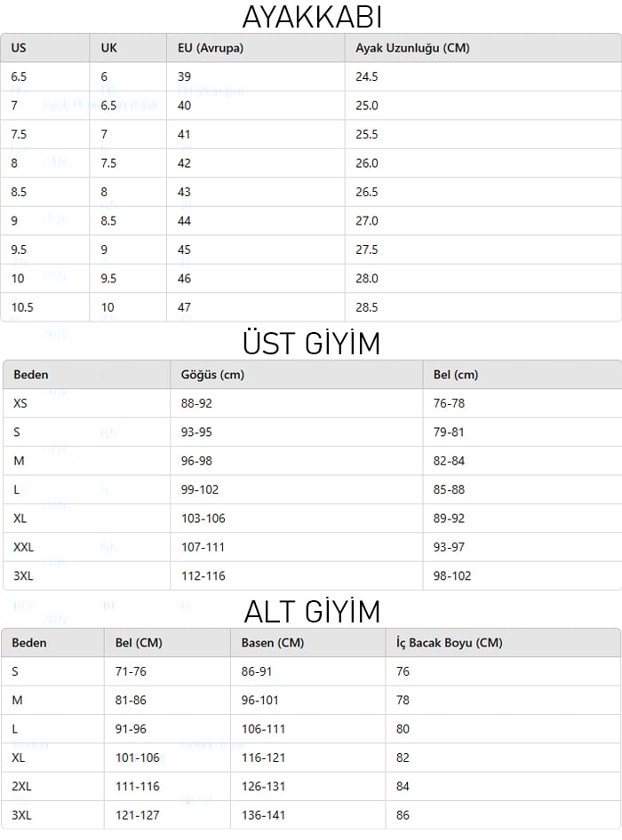Select the EU size 47 cell
Image resolution: width=622 pixels, height=840 pixels.
click(185, 307)
